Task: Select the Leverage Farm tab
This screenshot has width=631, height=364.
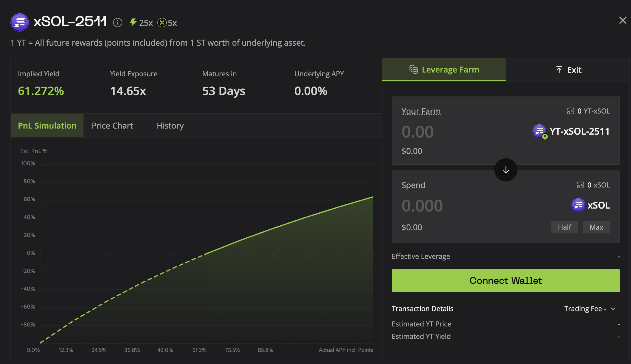Action: pyautogui.click(x=444, y=70)
